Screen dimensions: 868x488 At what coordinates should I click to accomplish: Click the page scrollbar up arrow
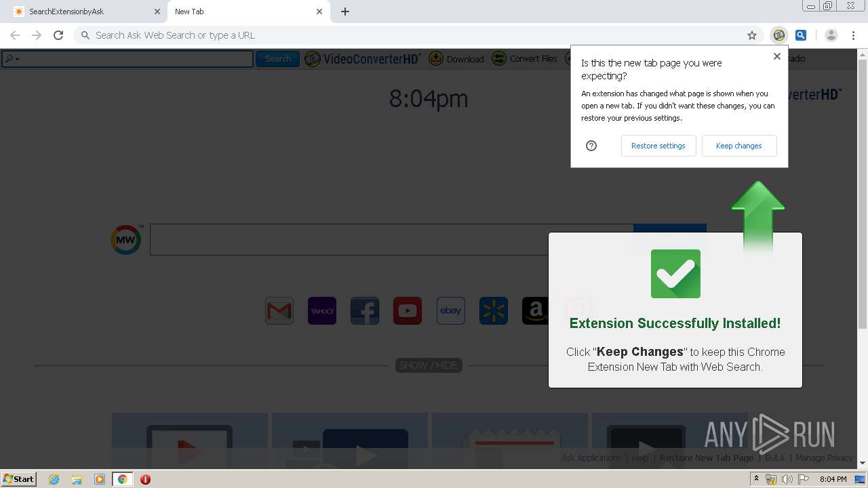tap(863, 54)
